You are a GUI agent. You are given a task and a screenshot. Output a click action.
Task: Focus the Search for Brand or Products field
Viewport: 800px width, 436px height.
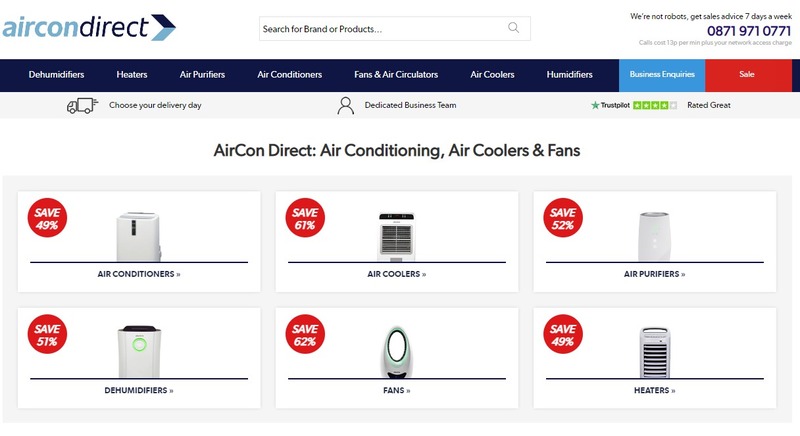pos(395,29)
